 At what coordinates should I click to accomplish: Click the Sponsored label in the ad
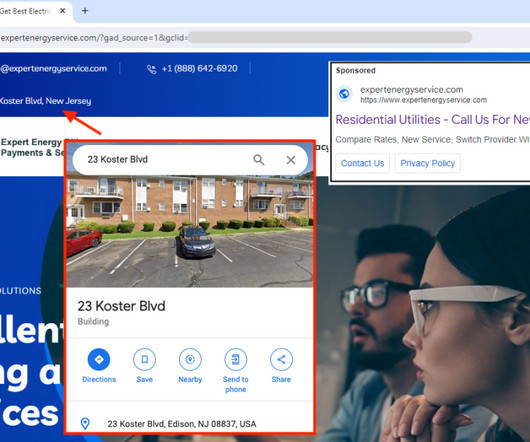coord(356,70)
